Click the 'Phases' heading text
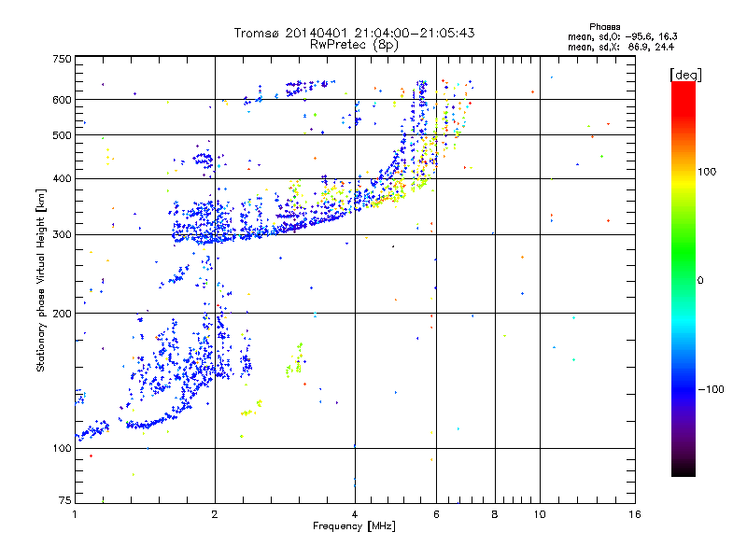The image size is (747, 560). (x=604, y=27)
